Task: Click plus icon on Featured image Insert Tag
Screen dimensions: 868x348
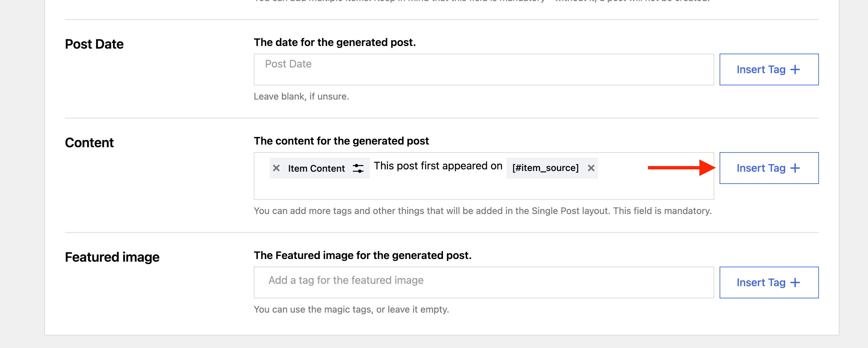Action: [795, 283]
